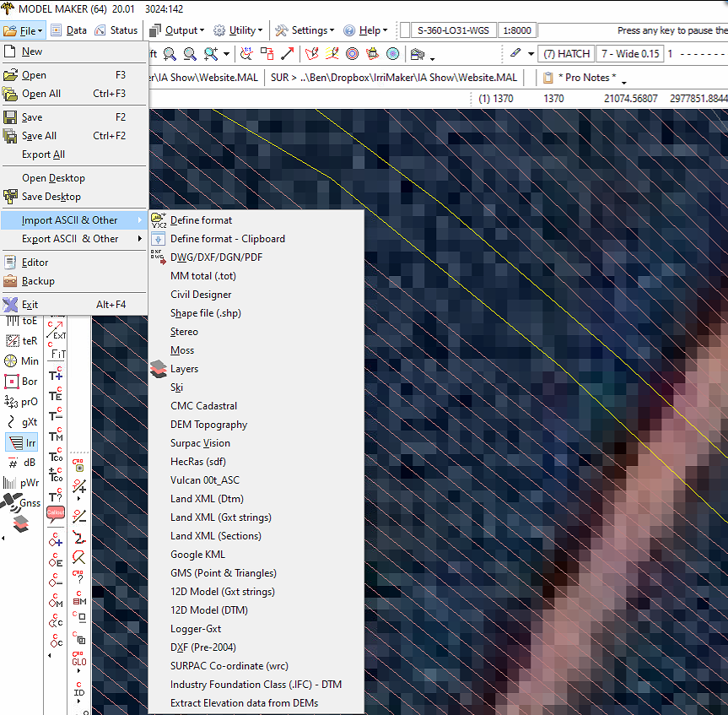Click the (7) HATCH layer button
728x715 pixels.
point(566,54)
